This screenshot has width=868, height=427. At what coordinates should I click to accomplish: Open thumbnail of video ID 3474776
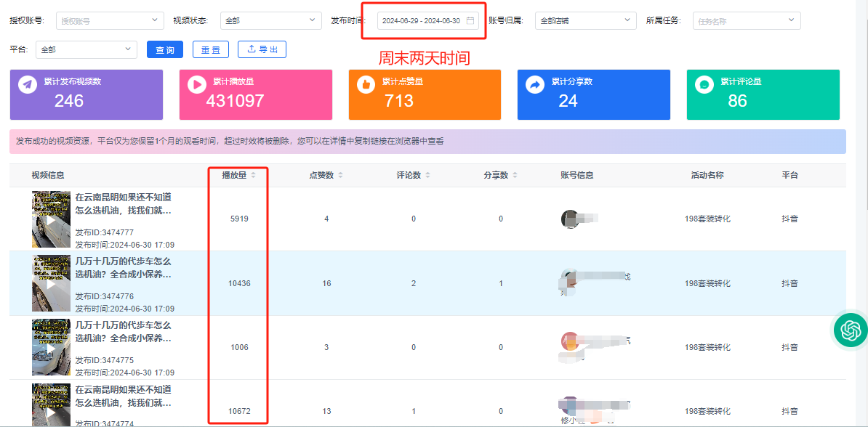[51, 283]
